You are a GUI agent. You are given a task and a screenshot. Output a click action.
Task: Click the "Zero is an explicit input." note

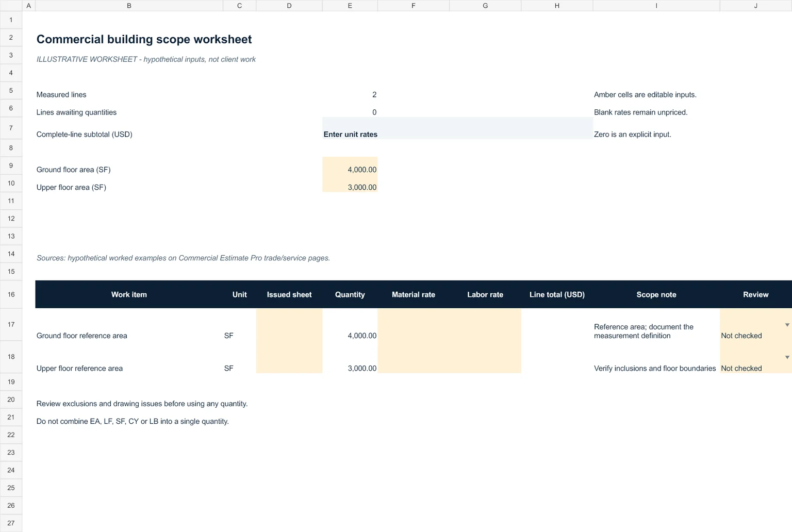[x=633, y=135]
